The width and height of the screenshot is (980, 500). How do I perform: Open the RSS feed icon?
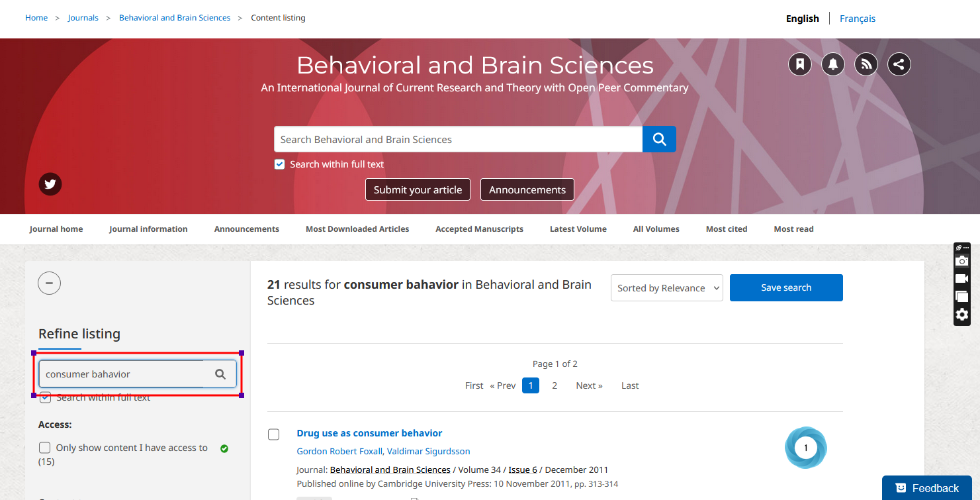click(866, 64)
